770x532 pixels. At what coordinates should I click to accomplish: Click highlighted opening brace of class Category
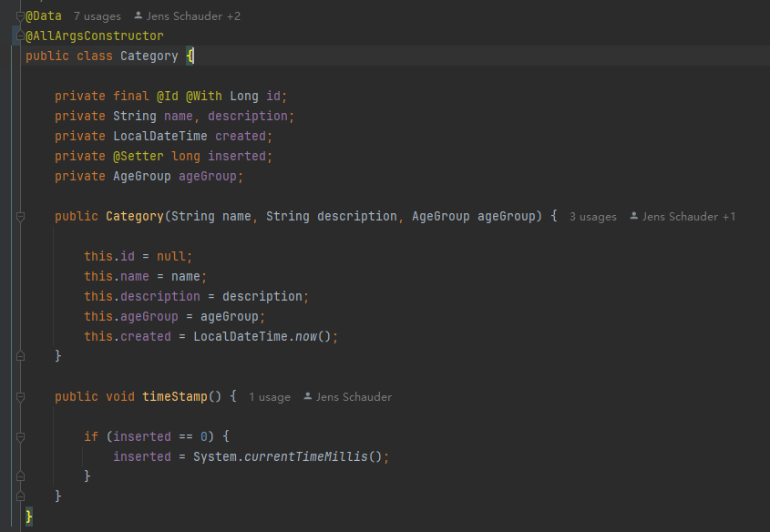(x=190, y=56)
